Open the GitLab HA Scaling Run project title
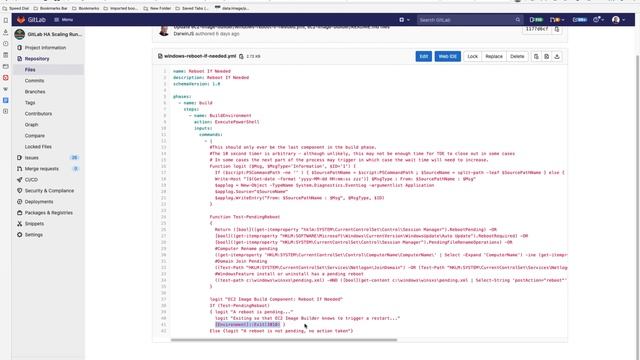640x360 pixels. pyautogui.click(x=55, y=34)
